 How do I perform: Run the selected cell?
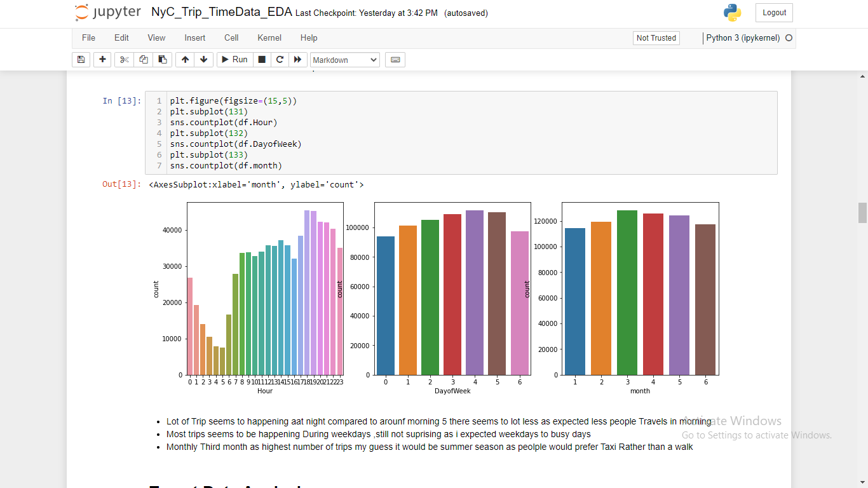pos(234,59)
